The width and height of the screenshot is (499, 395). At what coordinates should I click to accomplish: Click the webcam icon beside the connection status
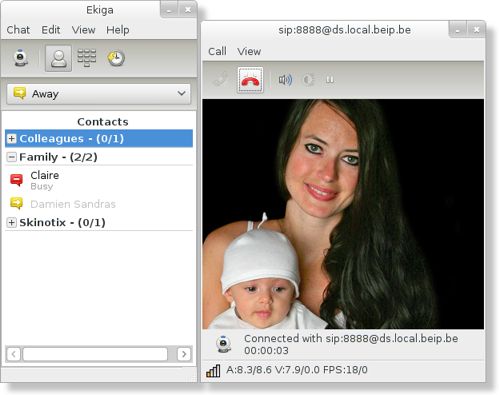[223, 344]
